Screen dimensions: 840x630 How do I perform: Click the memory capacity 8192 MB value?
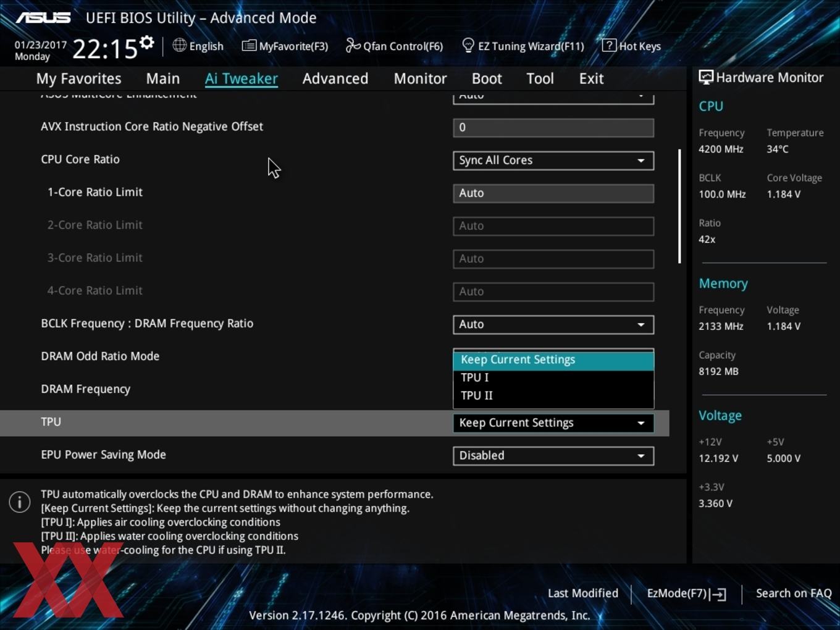coord(718,371)
